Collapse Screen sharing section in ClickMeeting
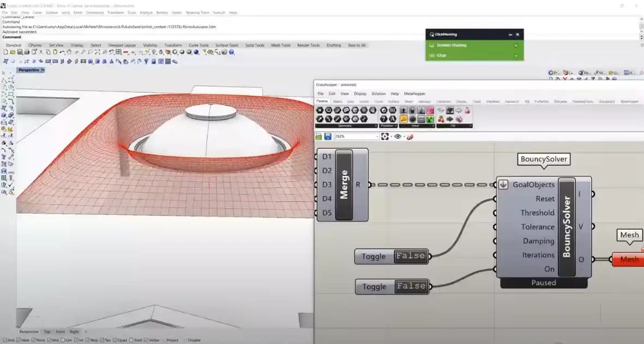This screenshot has height=344, width=644. tap(516, 45)
